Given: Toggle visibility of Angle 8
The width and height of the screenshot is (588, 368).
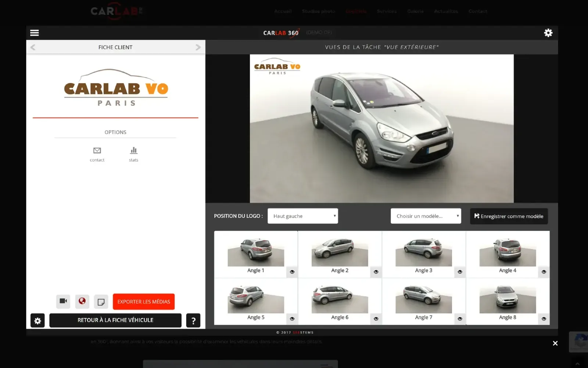Looking at the screenshot, I should tap(544, 319).
